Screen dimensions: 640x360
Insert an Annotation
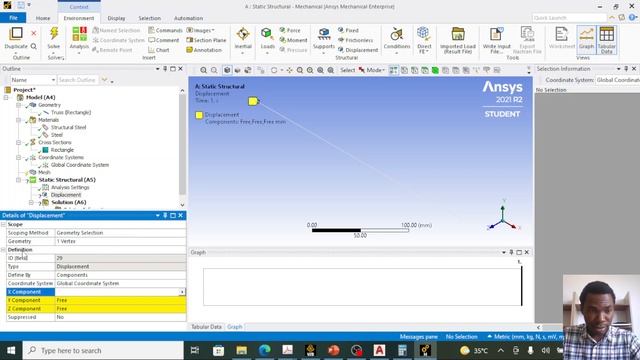point(204,50)
